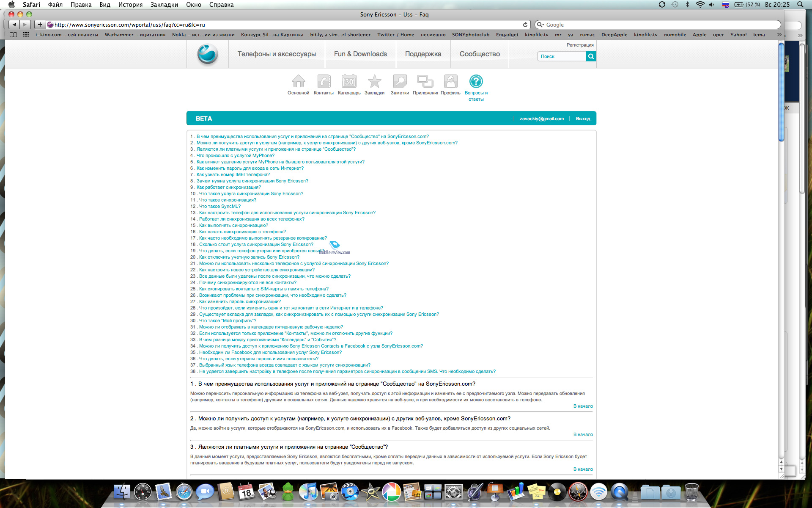Open the volume menu bar icon
The image size is (812, 508).
tap(712, 5)
